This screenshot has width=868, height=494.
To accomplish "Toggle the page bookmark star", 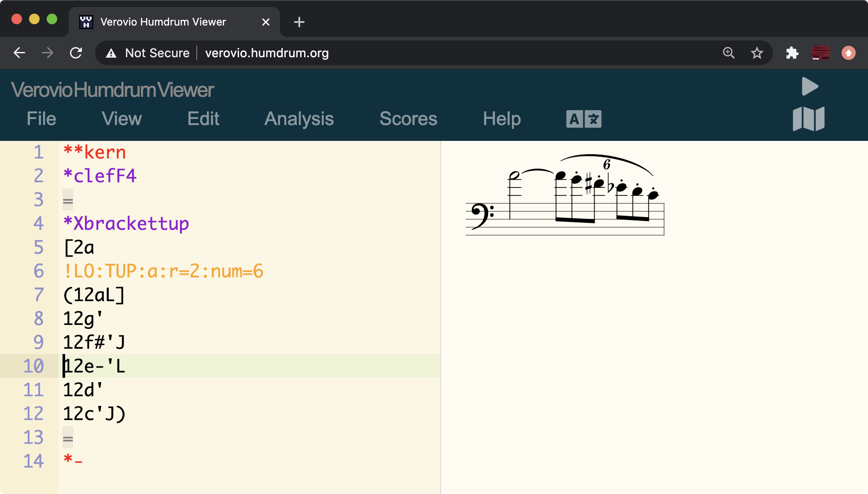I will (757, 53).
